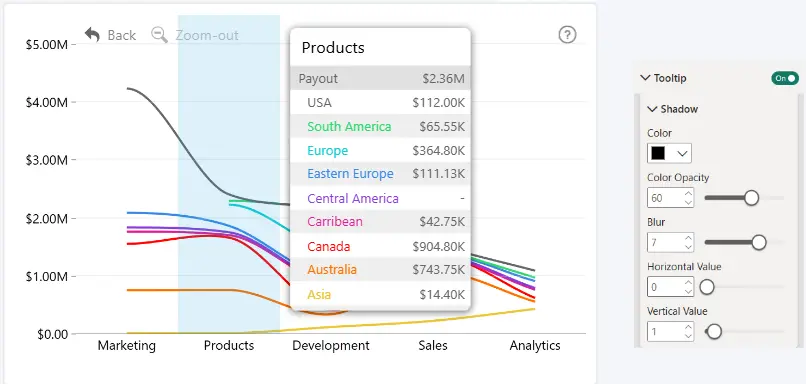Click the Vertical Value slider handle
806x384 pixels.
[x=714, y=332]
